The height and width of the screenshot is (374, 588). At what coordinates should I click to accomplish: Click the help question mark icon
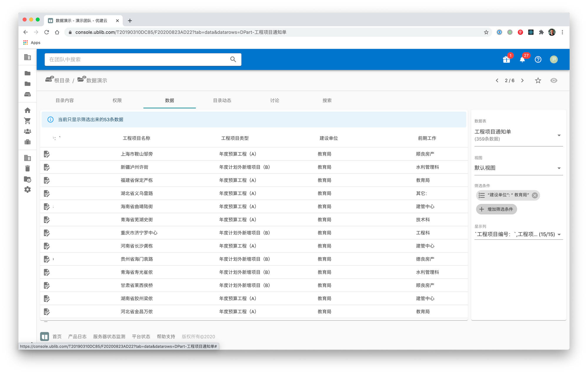coord(538,59)
